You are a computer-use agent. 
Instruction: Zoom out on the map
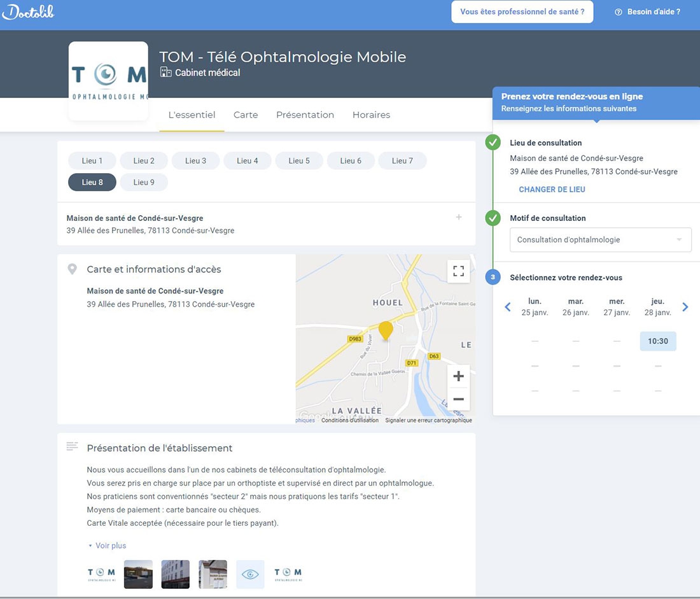[458, 399]
